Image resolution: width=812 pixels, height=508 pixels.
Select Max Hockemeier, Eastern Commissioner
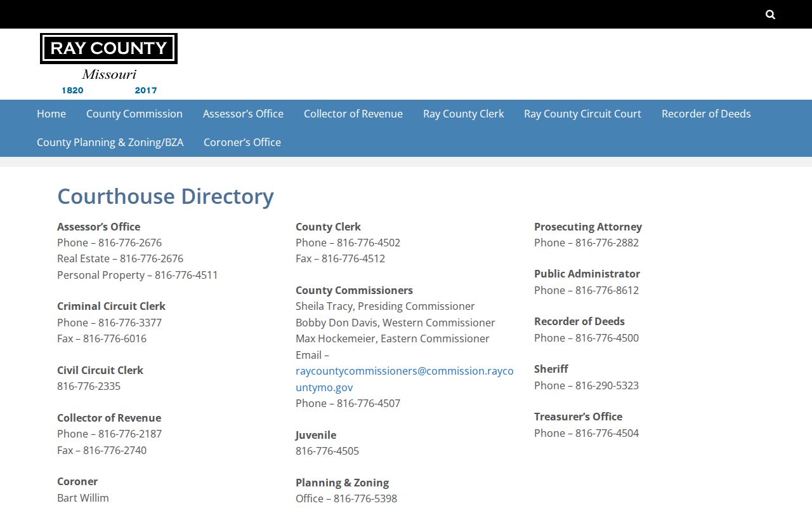[x=393, y=338]
